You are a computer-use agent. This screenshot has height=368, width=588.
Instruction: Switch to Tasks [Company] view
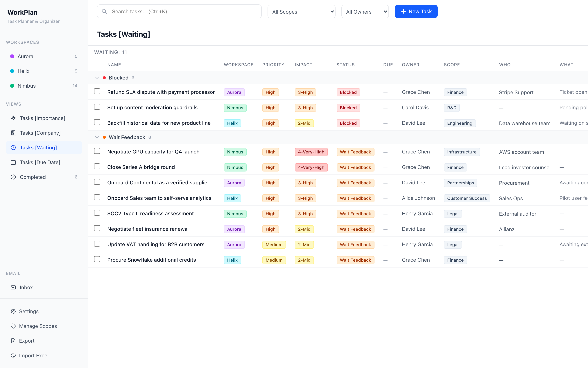(44, 133)
